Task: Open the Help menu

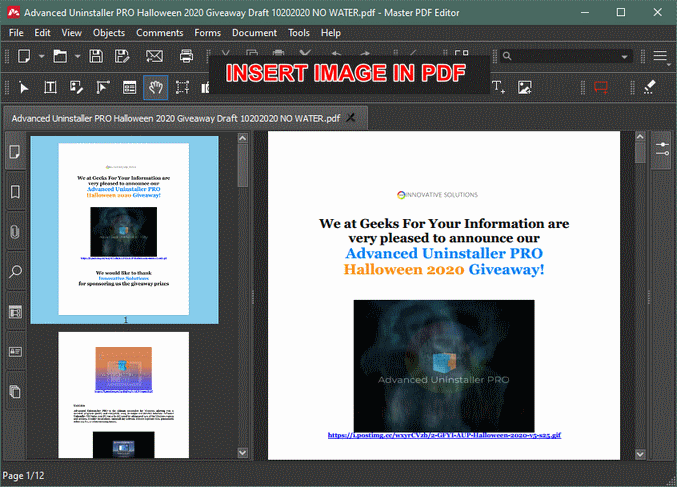Action: pyautogui.click(x=331, y=33)
